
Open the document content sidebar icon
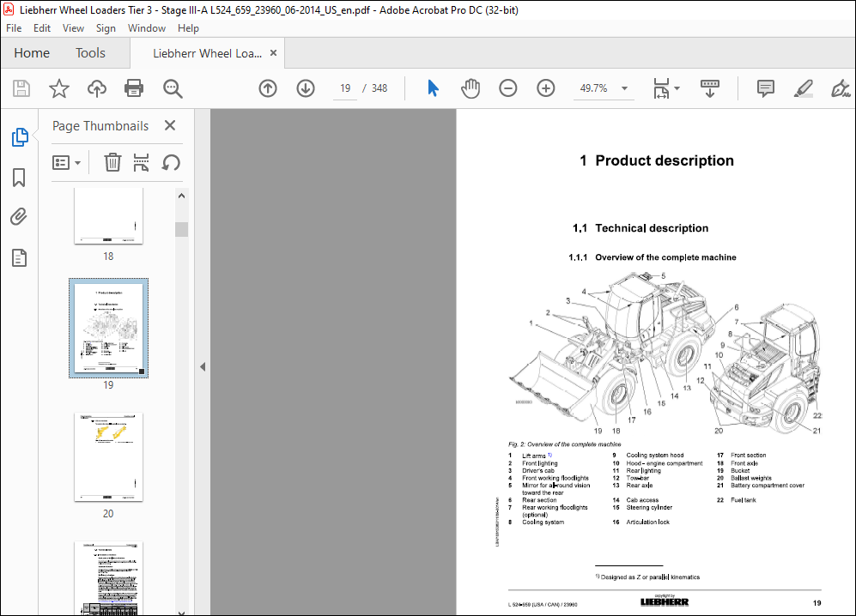coord(19,257)
